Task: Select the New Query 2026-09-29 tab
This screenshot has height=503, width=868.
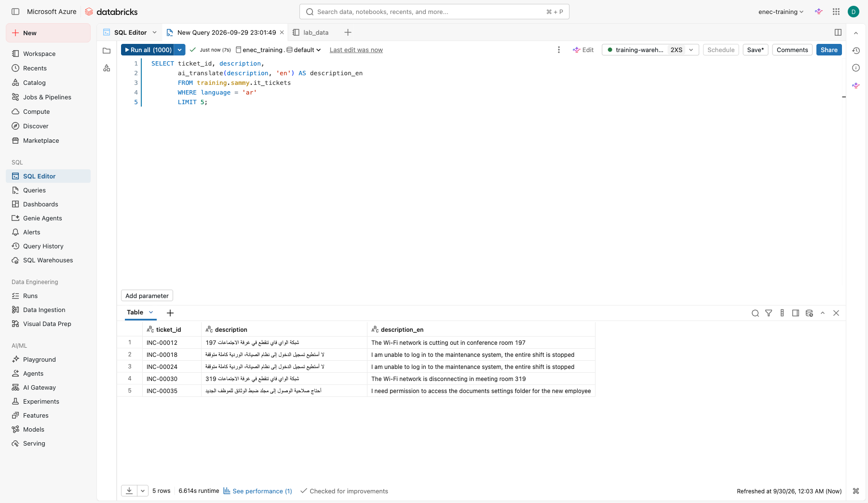Action: (x=226, y=32)
